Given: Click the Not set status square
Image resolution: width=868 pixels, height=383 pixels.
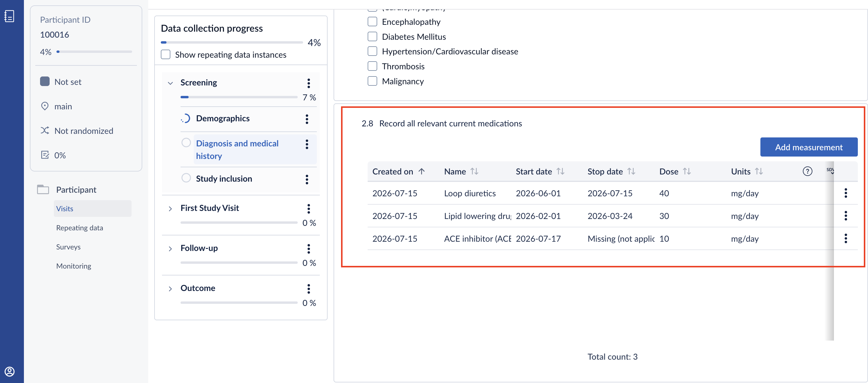Looking at the screenshot, I should click(45, 82).
